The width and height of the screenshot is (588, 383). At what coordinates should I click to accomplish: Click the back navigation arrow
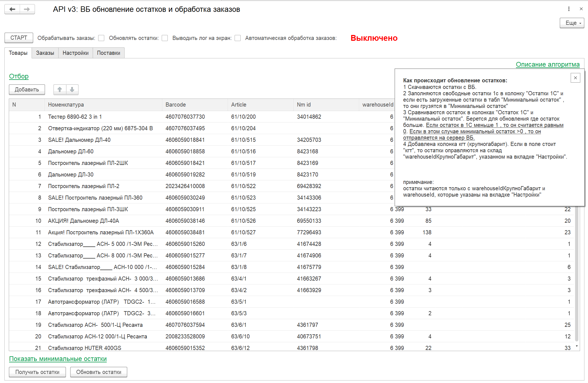12,9
